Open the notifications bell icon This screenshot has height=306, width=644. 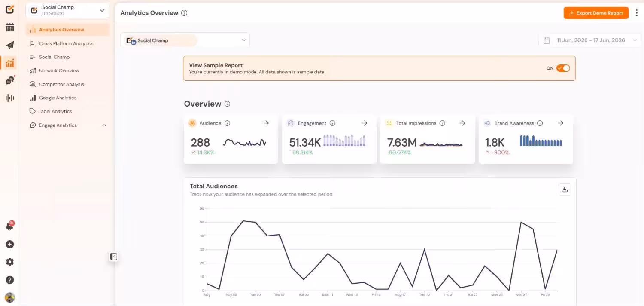[x=10, y=226]
